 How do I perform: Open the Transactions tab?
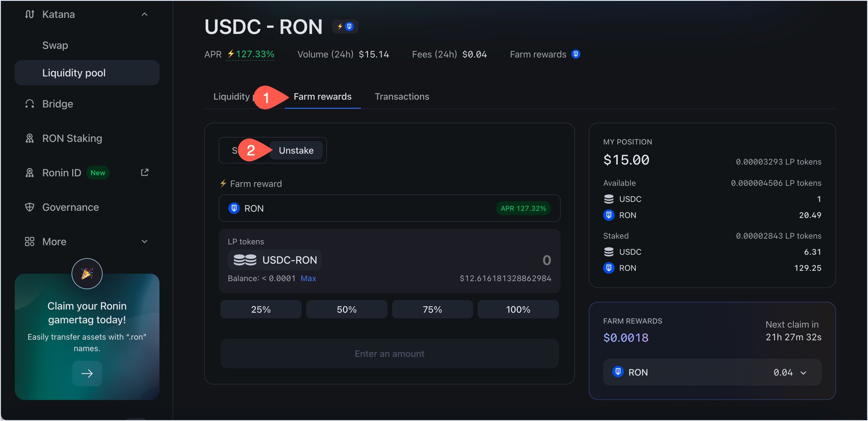(x=402, y=97)
